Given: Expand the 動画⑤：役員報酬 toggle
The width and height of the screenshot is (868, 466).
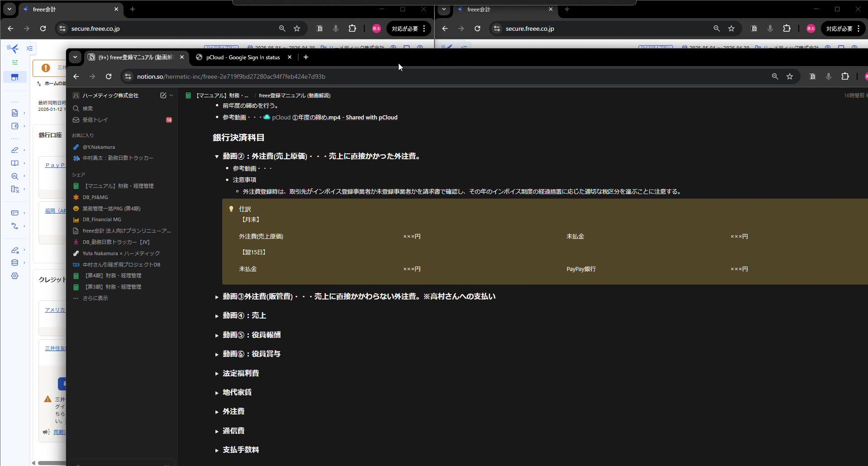Looking at the screenshot, I should click(x=217, y=335).
